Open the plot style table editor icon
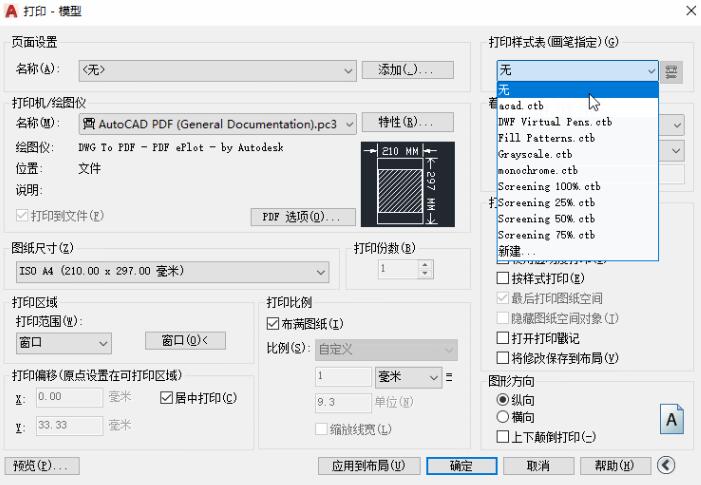This screenshot has width=701, height=485. (x=671, y=72)
